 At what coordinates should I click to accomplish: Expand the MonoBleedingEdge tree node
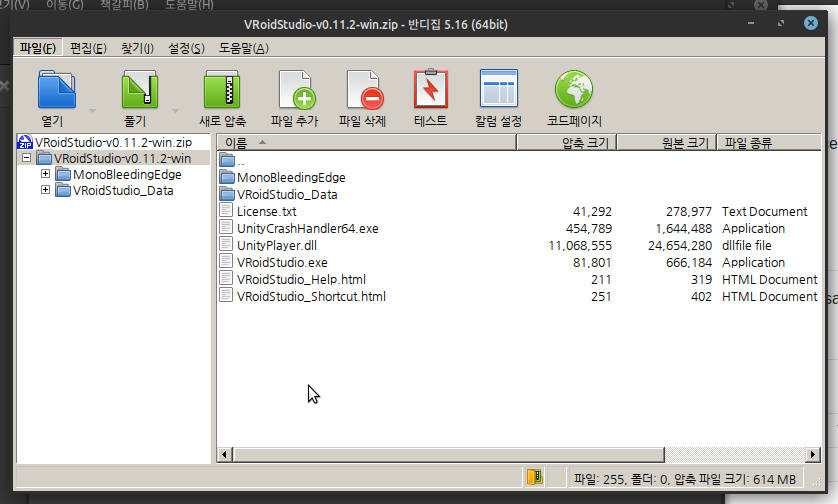click(x=45, y=174)
